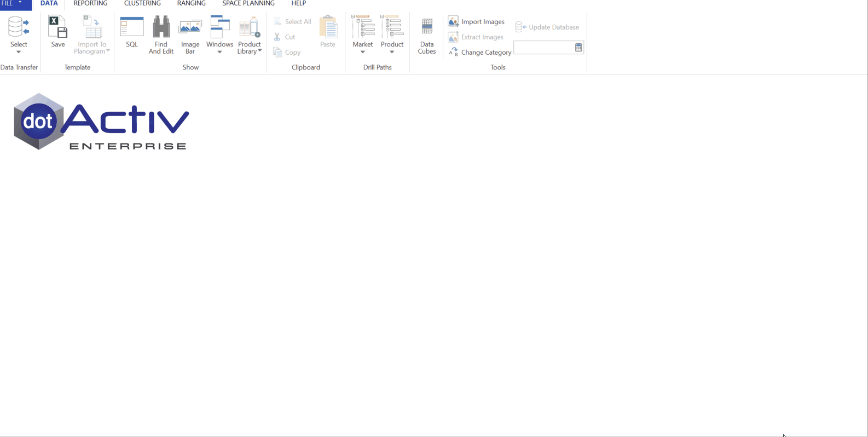Switch to the RANGING tab
Screen dimensions: 868x437
(192, 4)
